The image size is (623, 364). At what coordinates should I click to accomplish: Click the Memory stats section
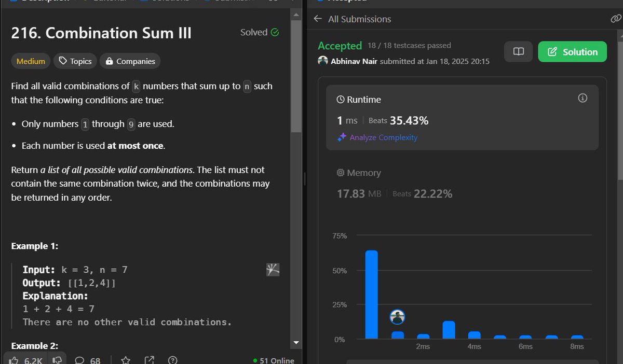click(x=462, y=184)
